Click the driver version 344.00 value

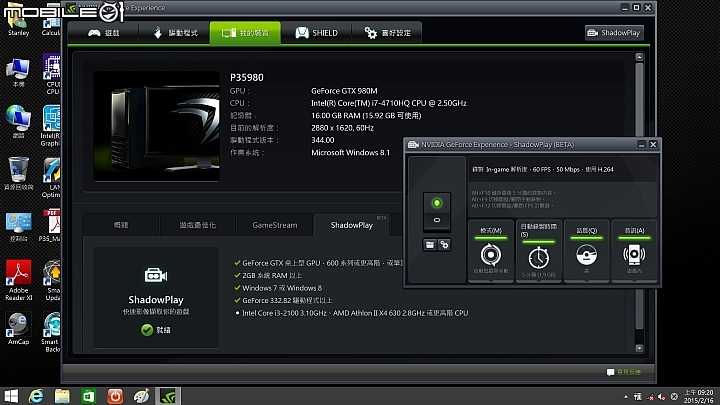[x=323, y=140]
